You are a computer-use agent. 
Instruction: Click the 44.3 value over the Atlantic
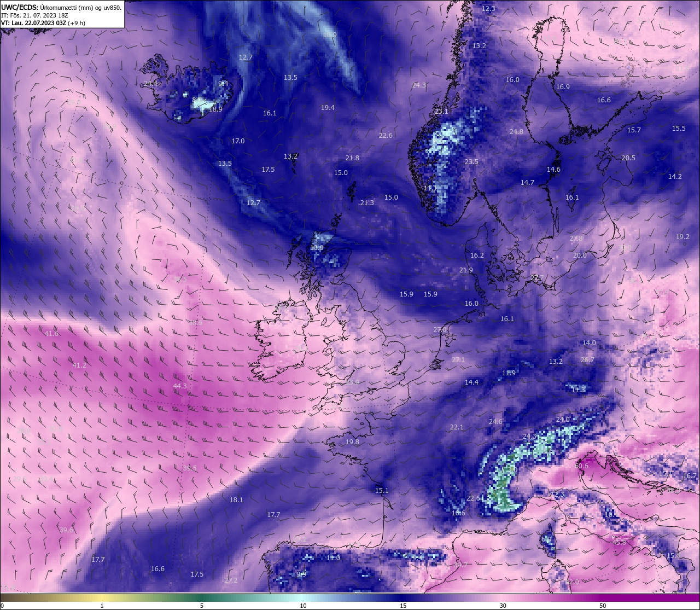pos(180,386)
